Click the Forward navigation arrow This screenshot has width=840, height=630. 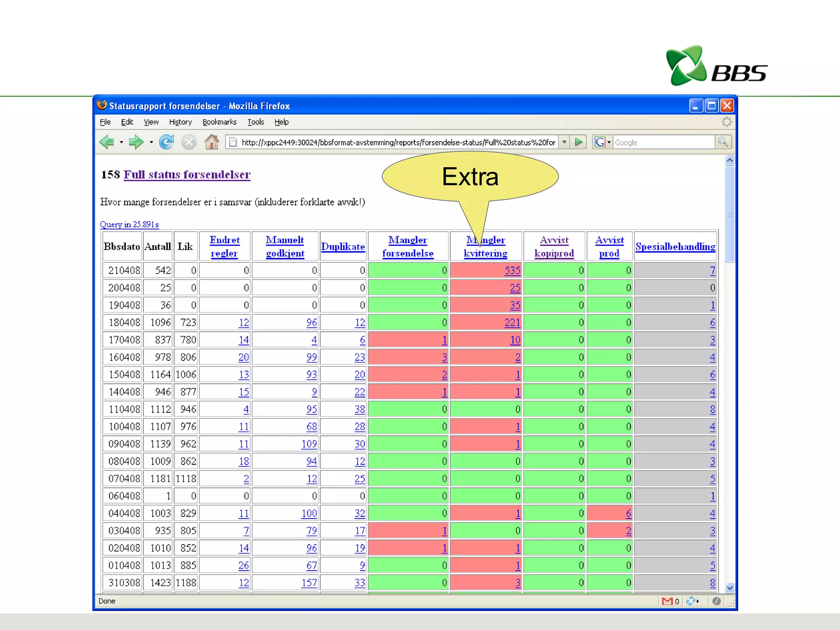(x=136, y=142)
